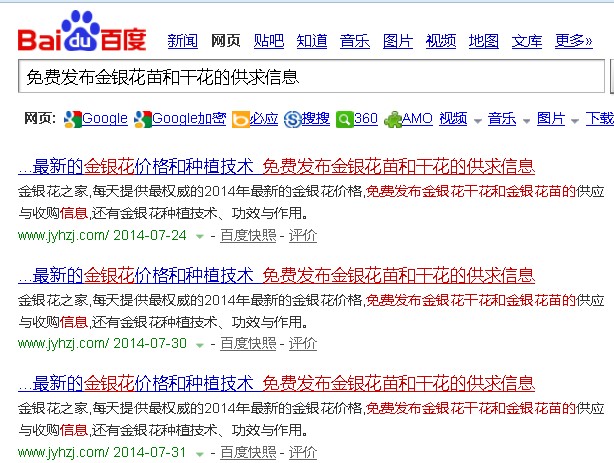Open 百度快照 for the 2014-07-31 result
The image size is (614, 463).
coord(248,452)
